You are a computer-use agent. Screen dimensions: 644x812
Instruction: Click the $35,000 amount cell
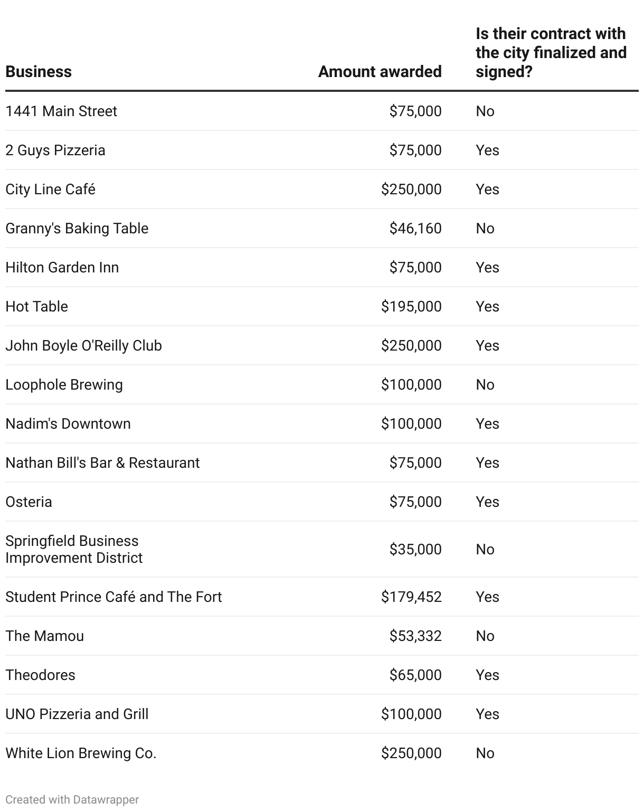[415, 550]
